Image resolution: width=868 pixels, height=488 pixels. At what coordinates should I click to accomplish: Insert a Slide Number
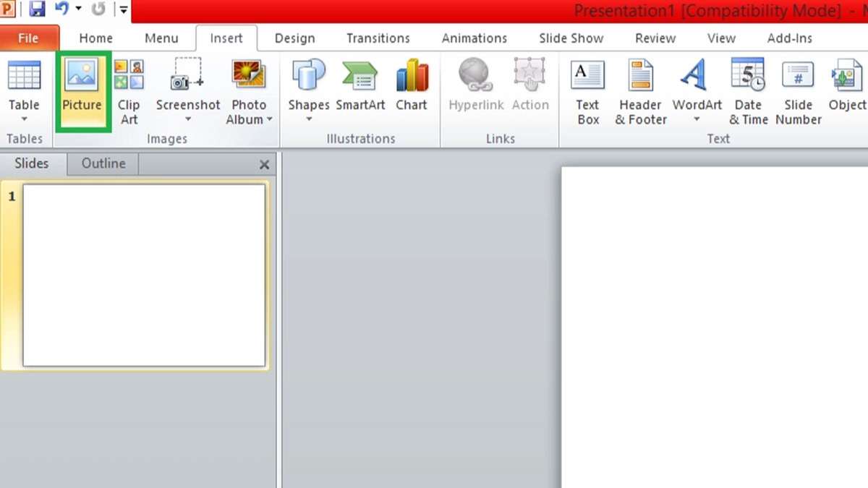tap(799, 92)
